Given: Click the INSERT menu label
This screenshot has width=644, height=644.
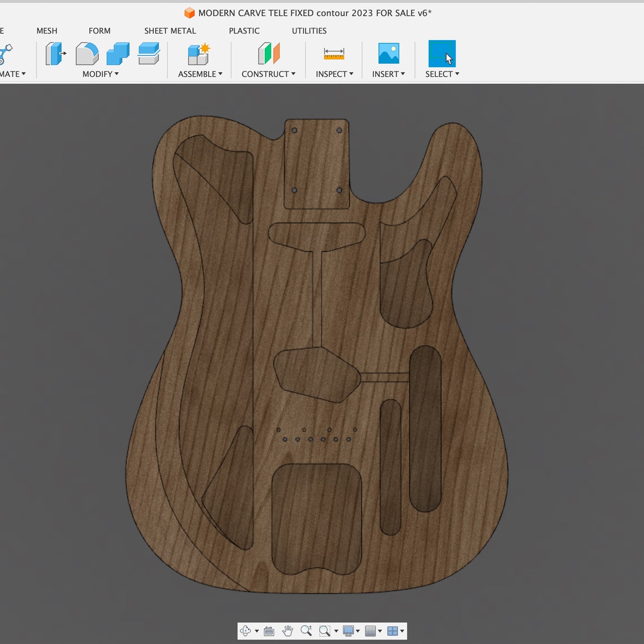Looking at the screenshot, I should point(386,74).
